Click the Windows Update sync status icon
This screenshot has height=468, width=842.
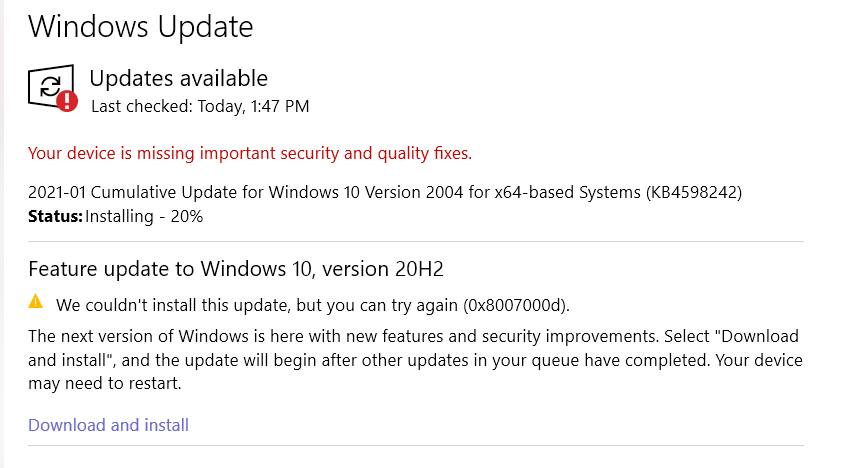click(x=53, y=87)
